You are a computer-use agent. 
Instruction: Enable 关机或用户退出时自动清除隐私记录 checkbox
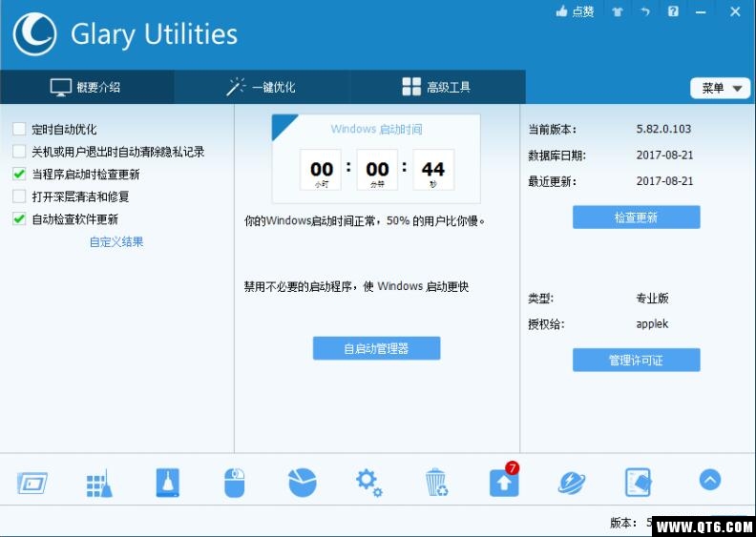pos(19,152)
